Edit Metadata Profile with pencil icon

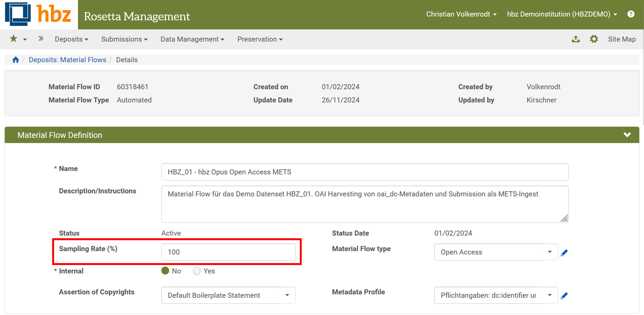point(564,296)
